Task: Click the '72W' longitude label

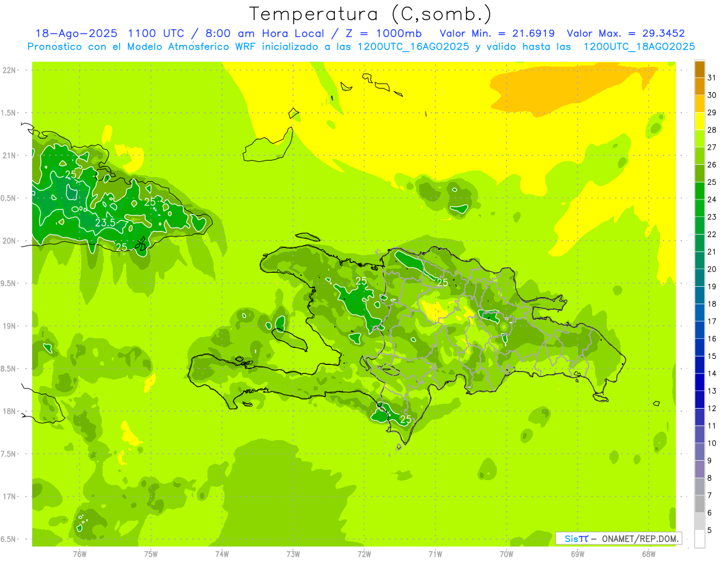Action: pyautogui.click(x=364, y=554)
